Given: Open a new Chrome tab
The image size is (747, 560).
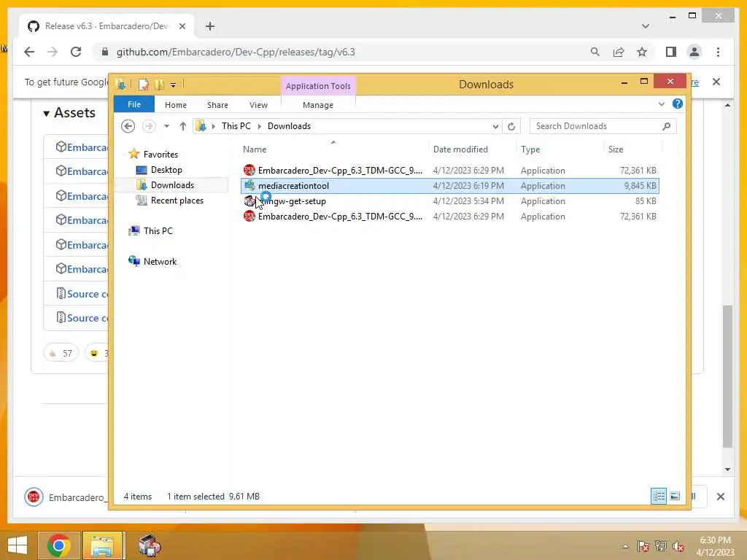Looking at the screenshot, I should 209,26.
